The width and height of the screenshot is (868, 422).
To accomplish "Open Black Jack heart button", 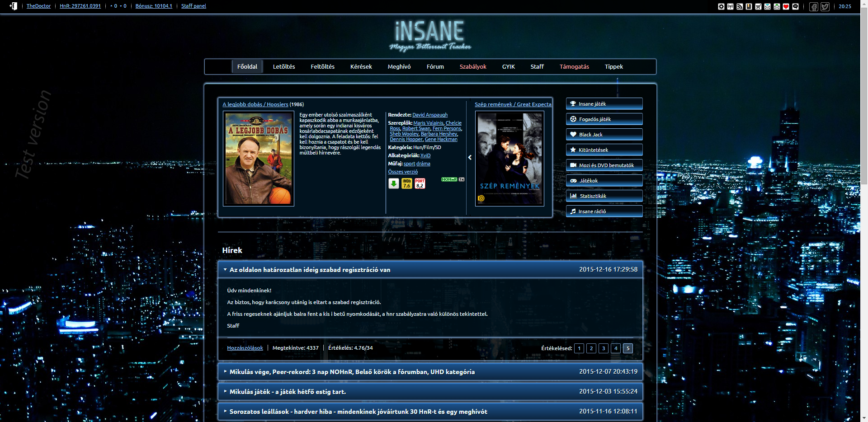I will pyautogui.click(x=604, y=134).
